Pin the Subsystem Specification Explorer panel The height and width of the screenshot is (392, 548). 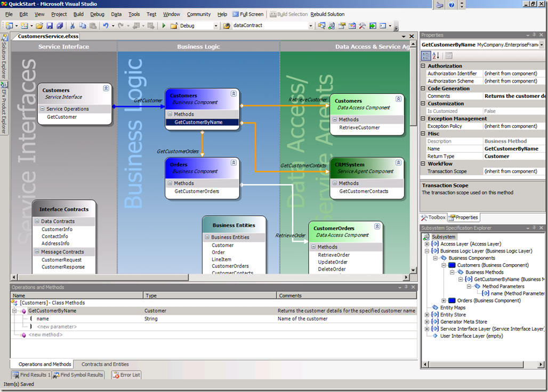(534, 227)
